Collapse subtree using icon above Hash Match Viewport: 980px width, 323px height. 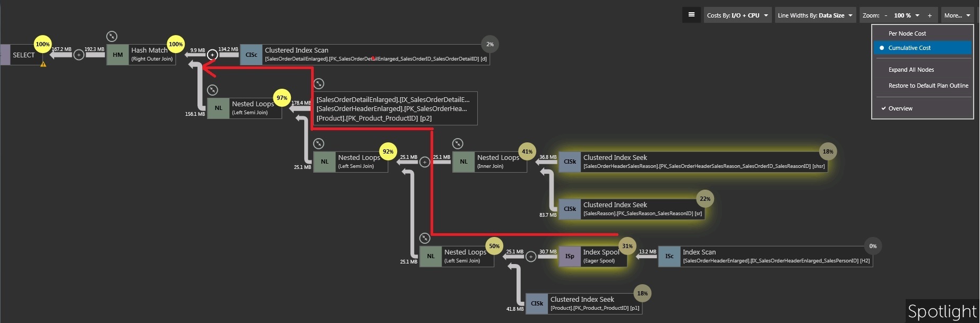[x=111, y=36]
